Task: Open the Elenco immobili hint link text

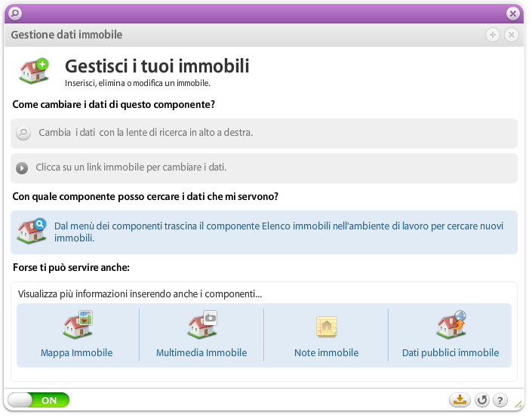Action: click(x=278, y=232)
